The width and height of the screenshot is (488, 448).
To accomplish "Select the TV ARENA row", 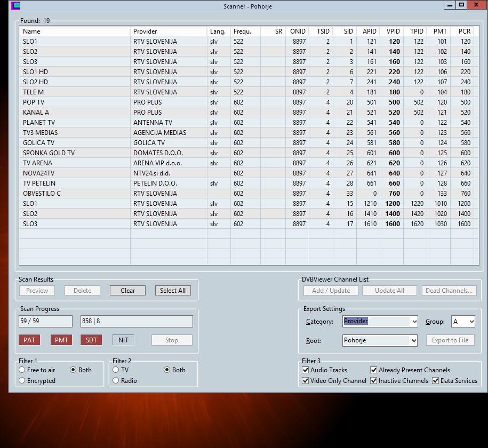I will pyautogui.click(x=249, y=163).
